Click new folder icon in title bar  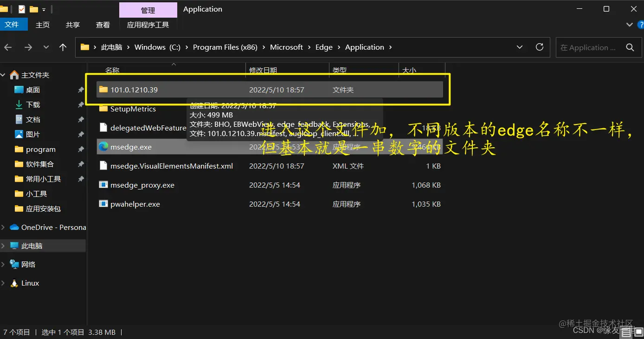[34, 9]
